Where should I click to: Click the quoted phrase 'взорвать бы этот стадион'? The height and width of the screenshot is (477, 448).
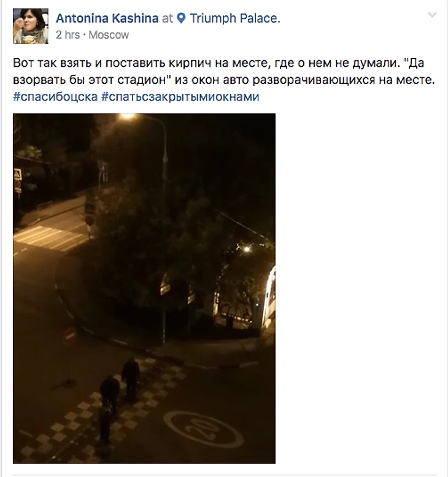(x=89, y=80)
